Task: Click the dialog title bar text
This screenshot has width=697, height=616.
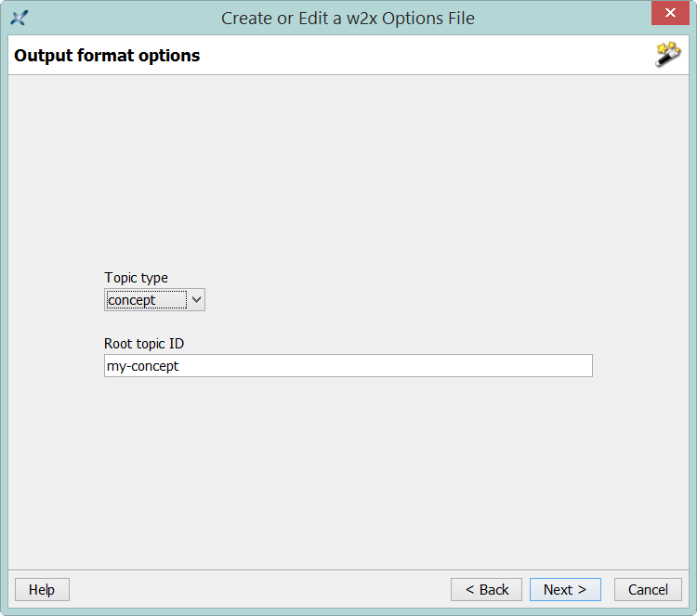Action: pos(348,19)
